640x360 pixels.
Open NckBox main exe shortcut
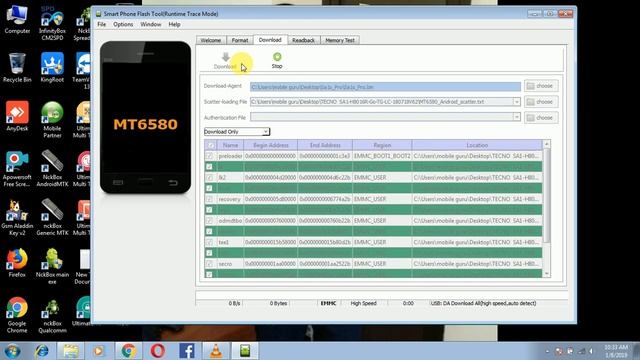pos(52,266)
